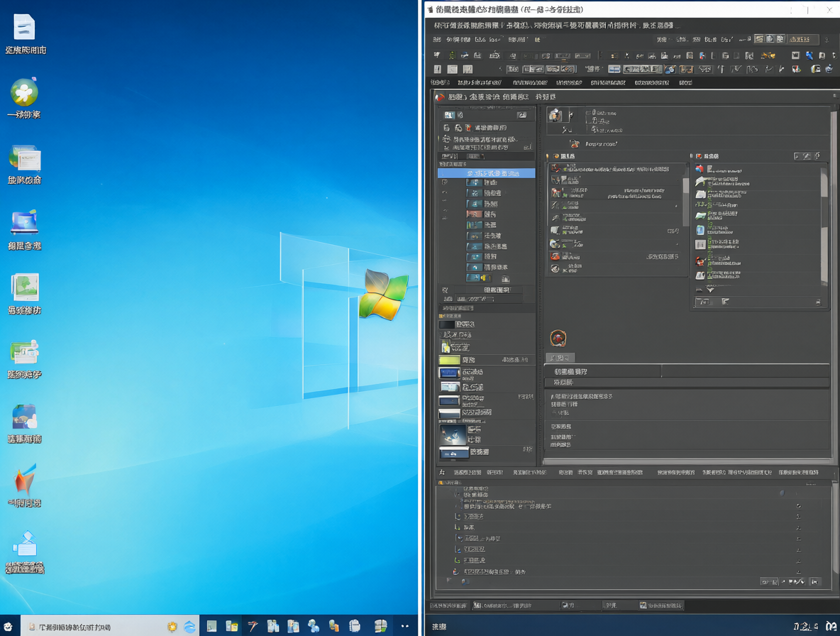Click the yellow icon in the top toolbar row

coord(768,55)
